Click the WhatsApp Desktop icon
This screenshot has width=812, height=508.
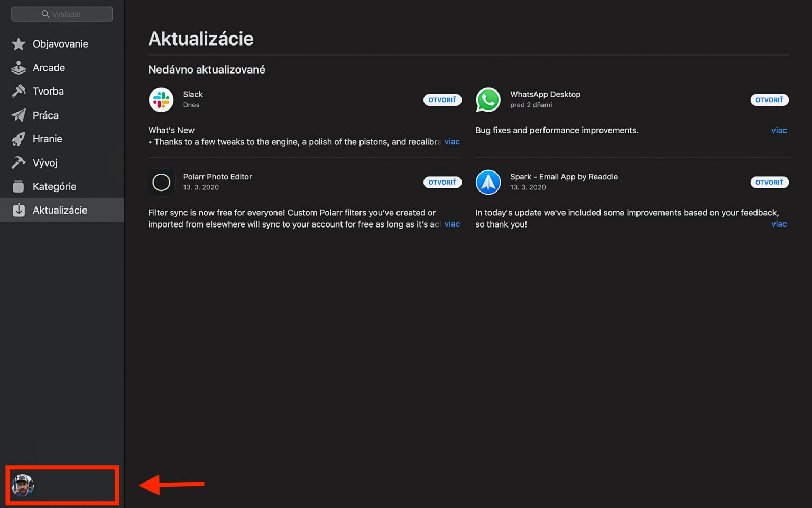pyautogui.click(x=488, y=100)
